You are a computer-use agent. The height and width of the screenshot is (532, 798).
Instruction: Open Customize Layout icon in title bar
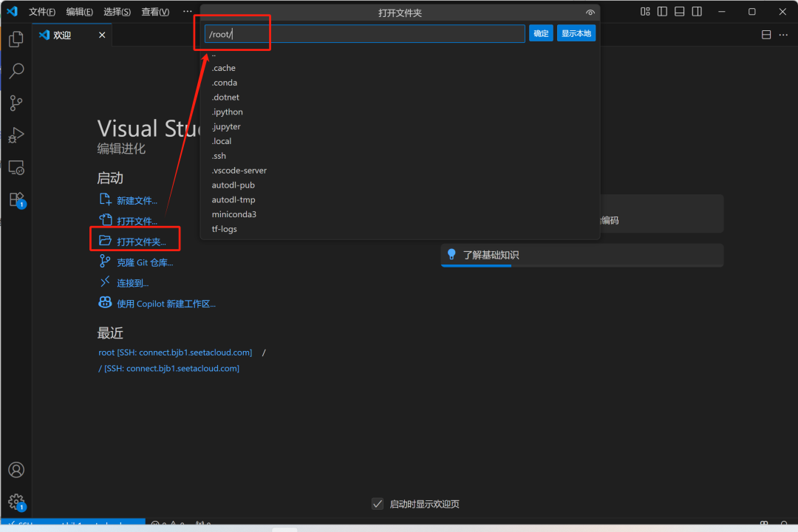pyautogui.click(x=645, y=11)
